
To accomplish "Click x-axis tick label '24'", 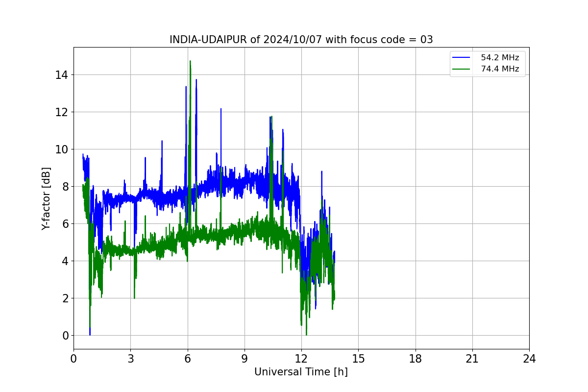I will [529, 359].
